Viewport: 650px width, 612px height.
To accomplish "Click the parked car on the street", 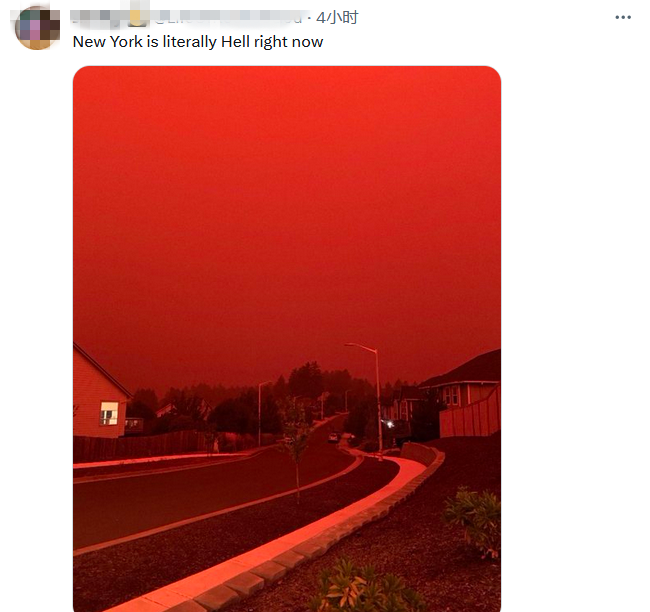I will pos(333,437).
